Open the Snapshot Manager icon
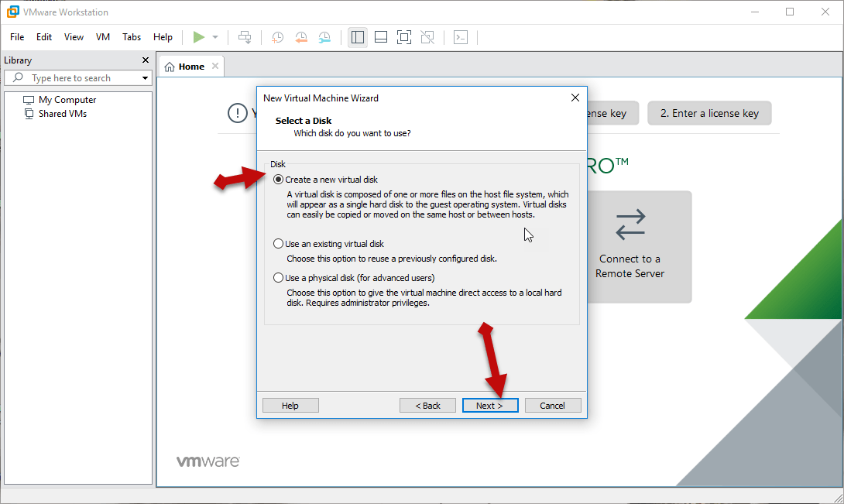Image resolution: width=844 pixels, height=504 pixels. click(324, 37)
